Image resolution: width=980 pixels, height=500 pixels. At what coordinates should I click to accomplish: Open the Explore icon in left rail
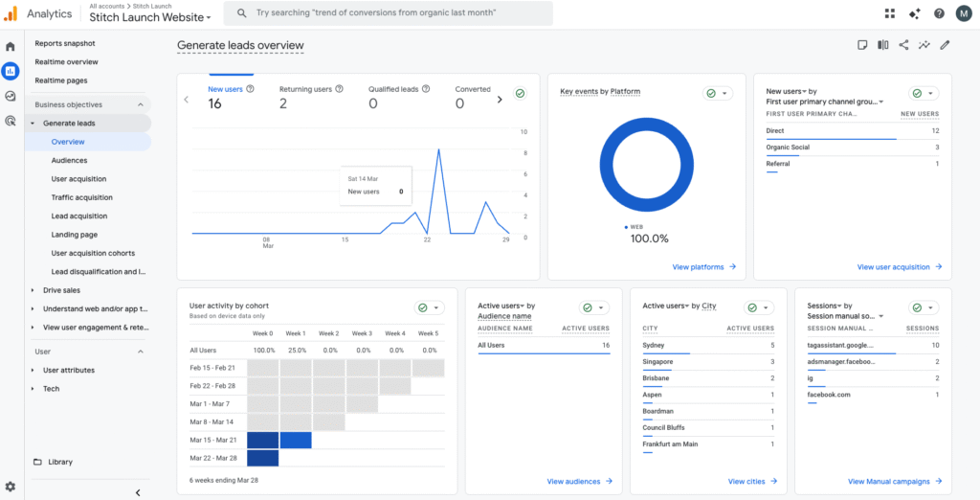[11, 96]
